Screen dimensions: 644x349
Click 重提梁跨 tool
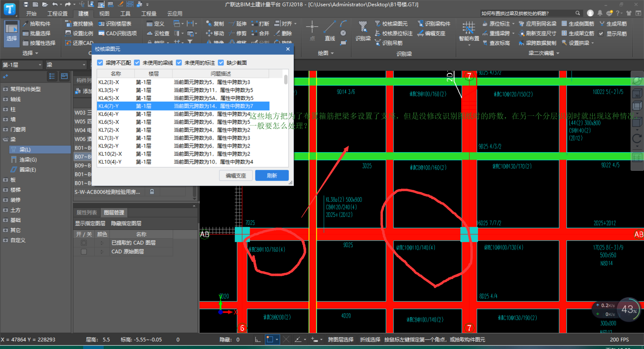[x=496, y=34]
